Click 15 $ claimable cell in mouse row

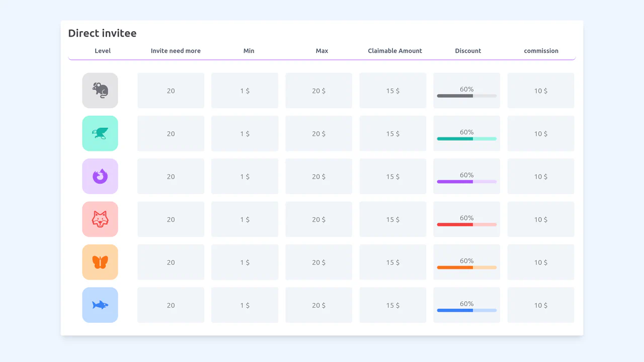[393, 90]
